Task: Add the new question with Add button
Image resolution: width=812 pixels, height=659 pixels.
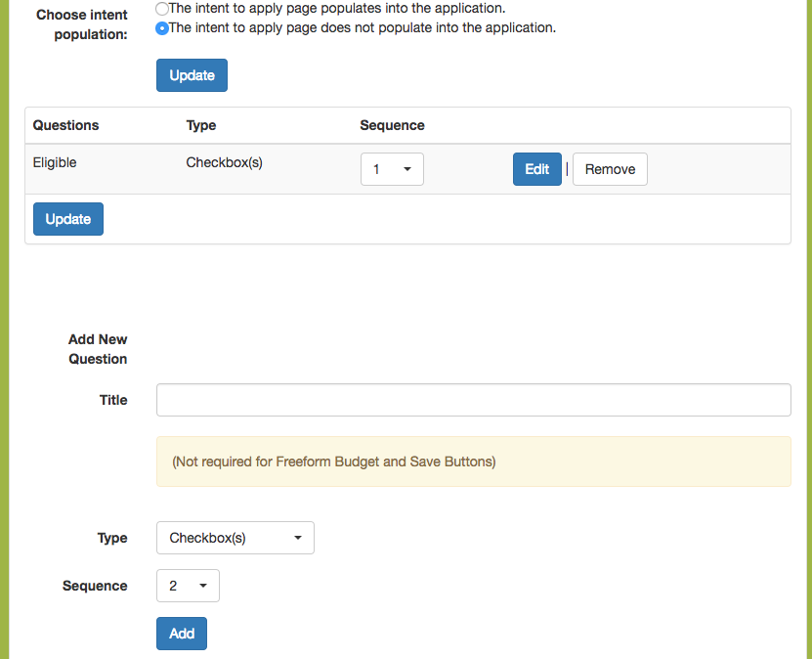Action: click(181, 634)
